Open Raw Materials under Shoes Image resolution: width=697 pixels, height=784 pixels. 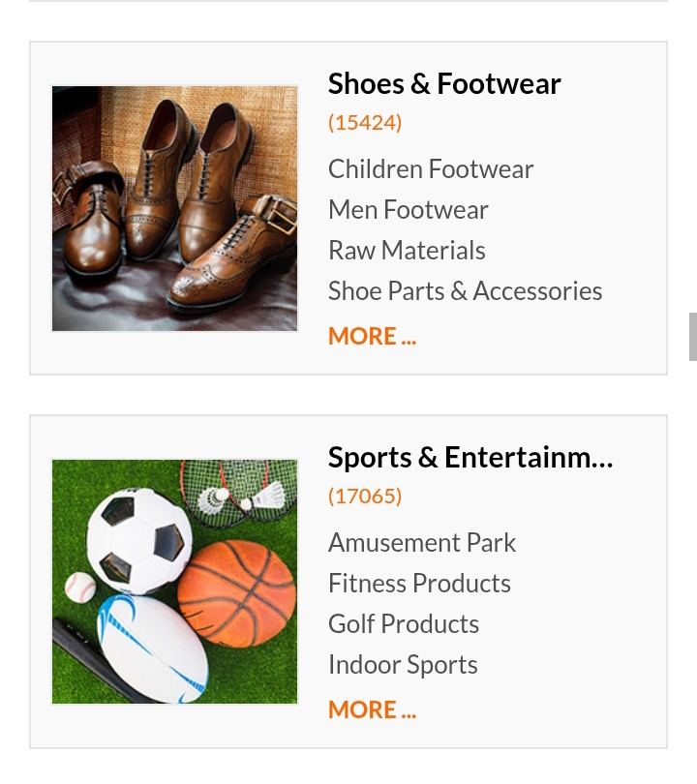[x=407, y=251]
